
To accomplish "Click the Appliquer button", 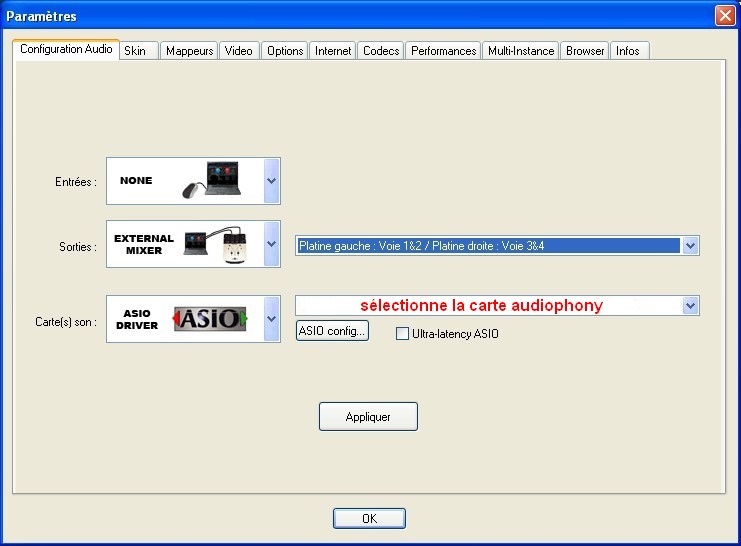I will pyautogui.click(x=368, y=417).
